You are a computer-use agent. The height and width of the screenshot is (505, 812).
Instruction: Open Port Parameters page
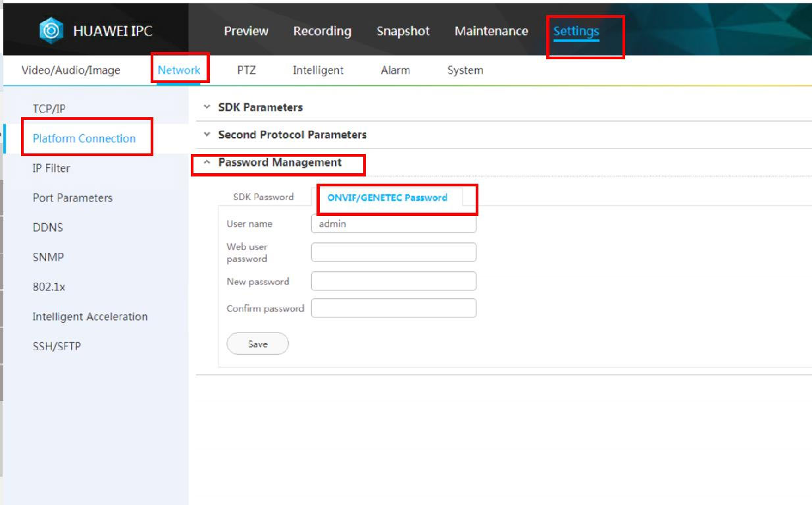(72, 198)
